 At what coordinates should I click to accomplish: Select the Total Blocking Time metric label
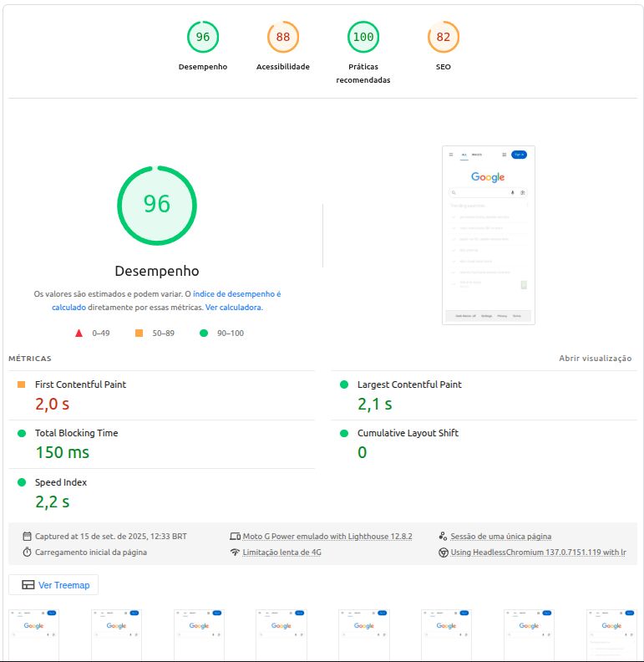tap(76, 433)
